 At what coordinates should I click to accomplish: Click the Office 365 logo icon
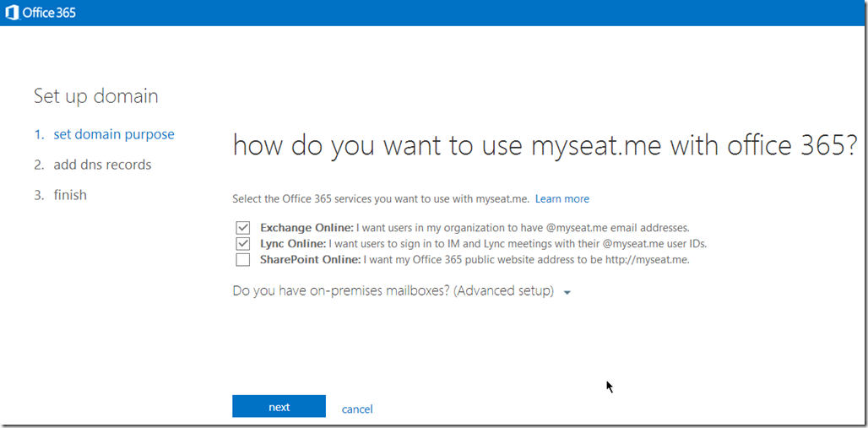(12, 12)
